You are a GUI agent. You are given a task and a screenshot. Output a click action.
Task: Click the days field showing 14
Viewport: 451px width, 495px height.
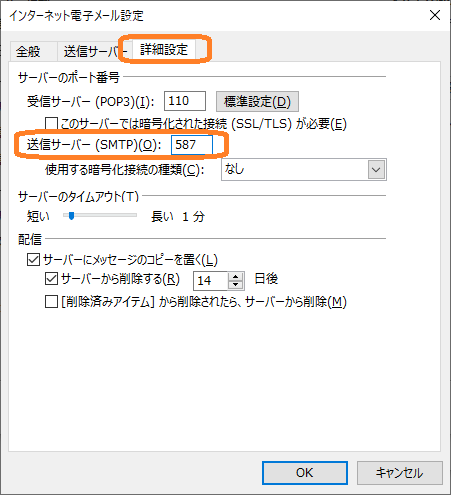coord(211,281)
